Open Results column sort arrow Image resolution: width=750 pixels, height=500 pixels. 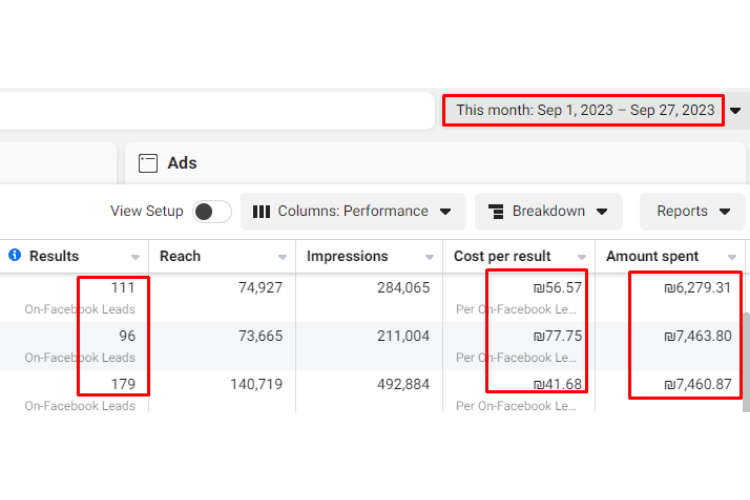(x=135, y=257)
